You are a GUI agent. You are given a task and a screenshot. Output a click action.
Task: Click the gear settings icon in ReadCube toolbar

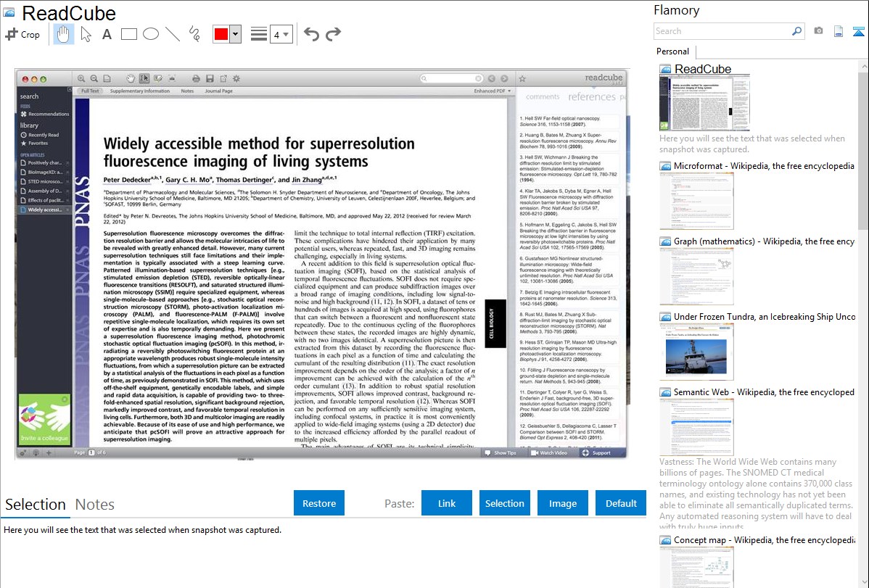pyautogui.click(x=236, y=79)
